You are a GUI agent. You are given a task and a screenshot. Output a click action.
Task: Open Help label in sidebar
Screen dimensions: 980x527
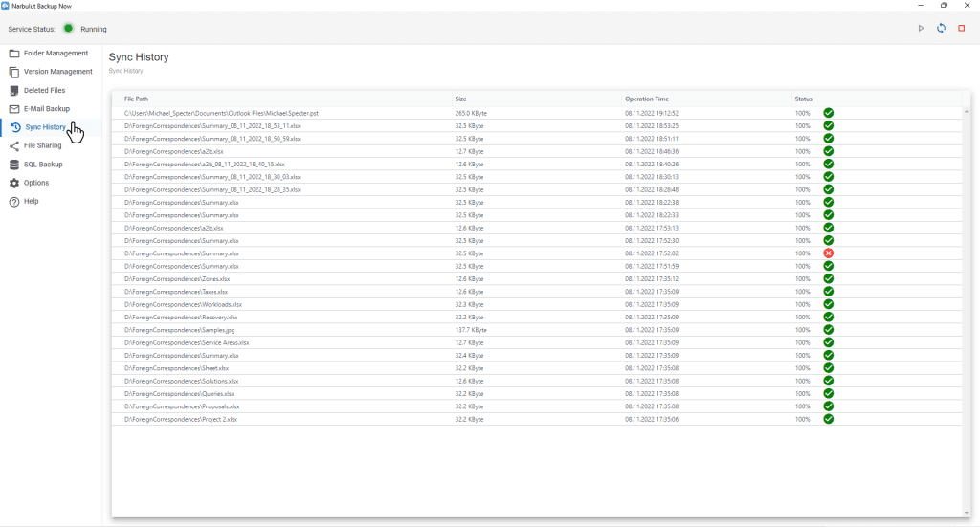pyautogui.click(x=32, y=201)
